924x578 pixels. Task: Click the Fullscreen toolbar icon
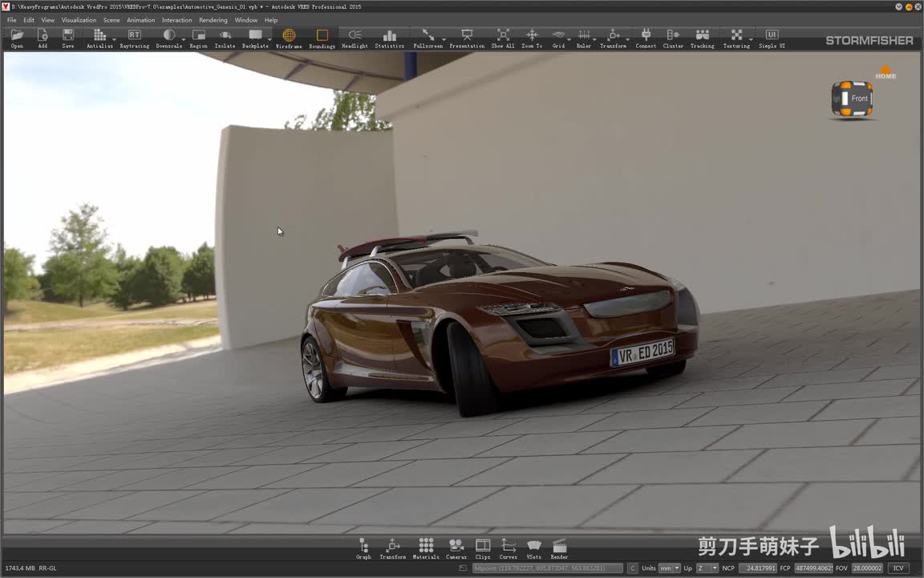[428, 39]
